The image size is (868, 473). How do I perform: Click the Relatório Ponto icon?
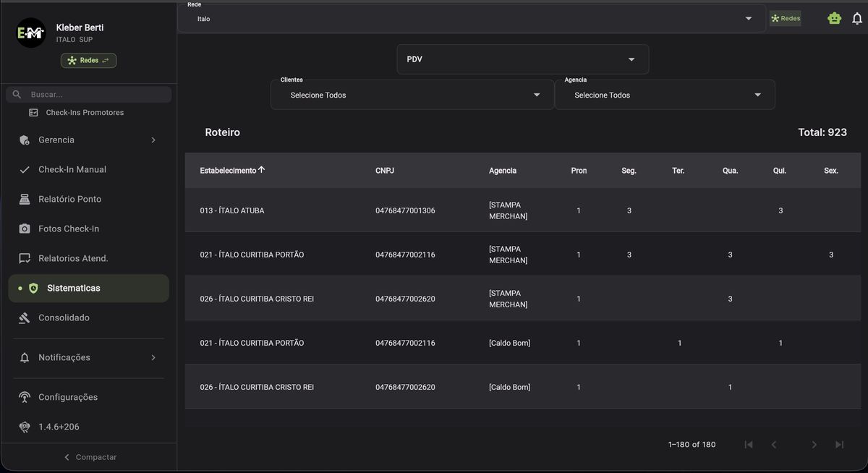click(x=25, y=199)
